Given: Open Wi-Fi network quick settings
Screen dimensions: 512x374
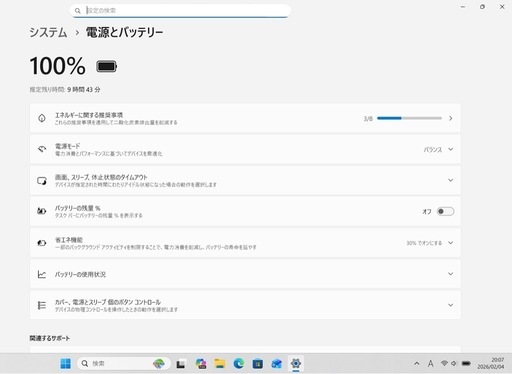Looking at the screenshot, I should coord(444,363).
